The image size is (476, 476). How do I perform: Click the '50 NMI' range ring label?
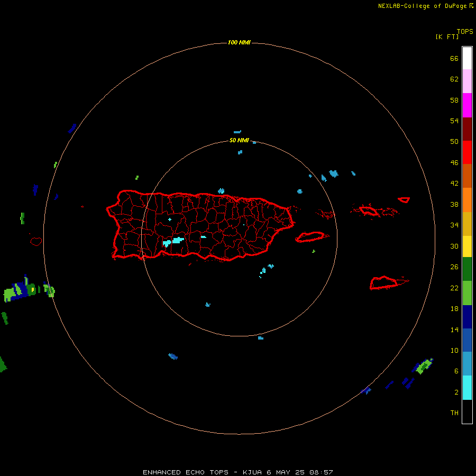click(x=239, y=140)
